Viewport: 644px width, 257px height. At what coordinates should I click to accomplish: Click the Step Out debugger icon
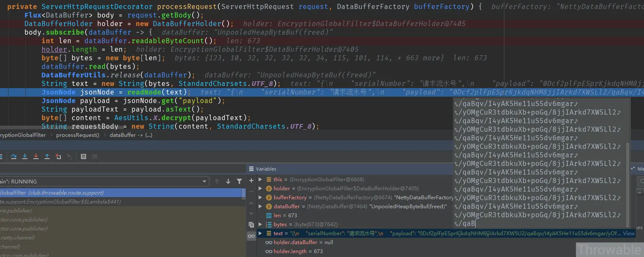click(47, 157)
